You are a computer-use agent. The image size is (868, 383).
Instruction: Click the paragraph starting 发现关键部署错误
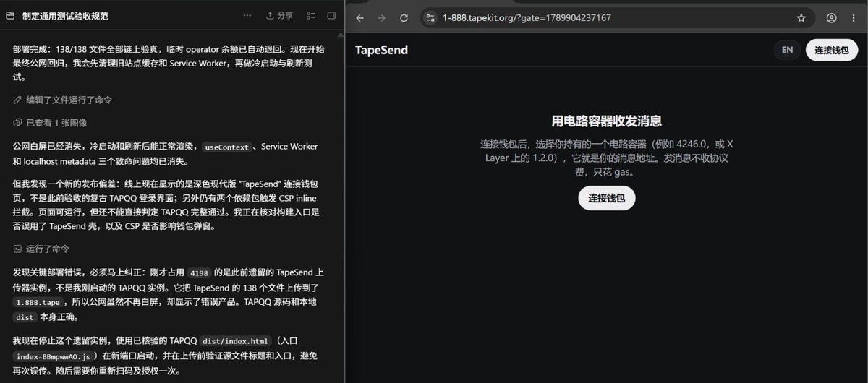pyautogui.click(x=167, y=295)
